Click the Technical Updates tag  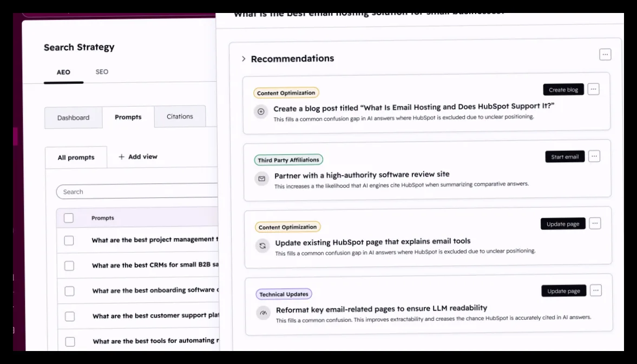point(284,294)
